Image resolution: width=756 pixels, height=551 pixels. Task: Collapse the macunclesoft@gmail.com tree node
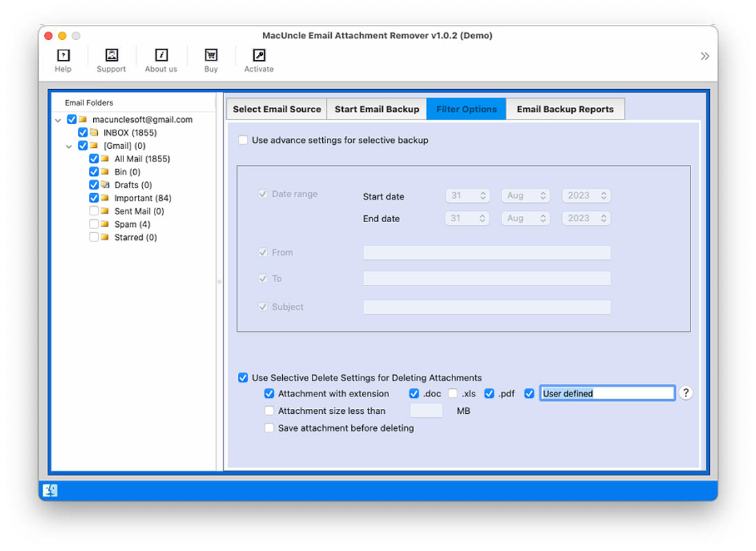[x=58, y=119]
